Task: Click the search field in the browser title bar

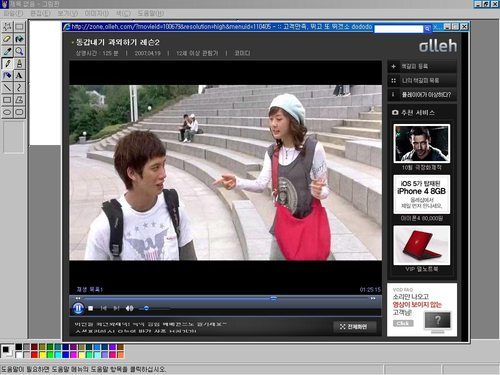Action: pyautogui.click(x=398, y=29)
